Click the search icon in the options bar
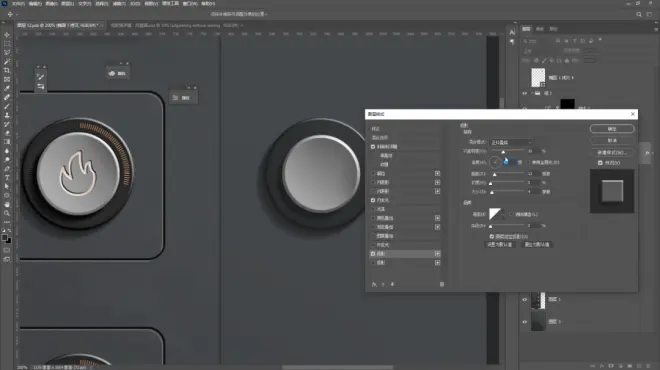This screenshot has width=660, height=370. coord(639,14)
